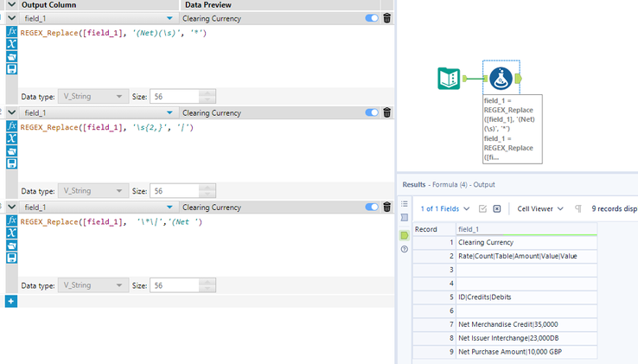The height and width of the screenshot is (364, 638).
Task: Collapse the second expression block
Action: 12,112
